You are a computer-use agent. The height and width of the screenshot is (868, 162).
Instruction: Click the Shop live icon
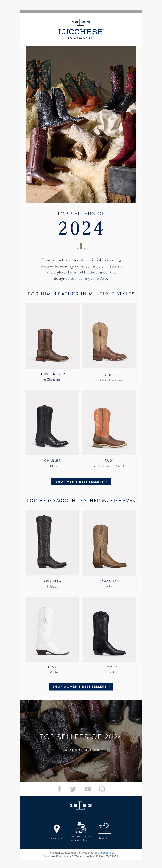pos(104,828)
